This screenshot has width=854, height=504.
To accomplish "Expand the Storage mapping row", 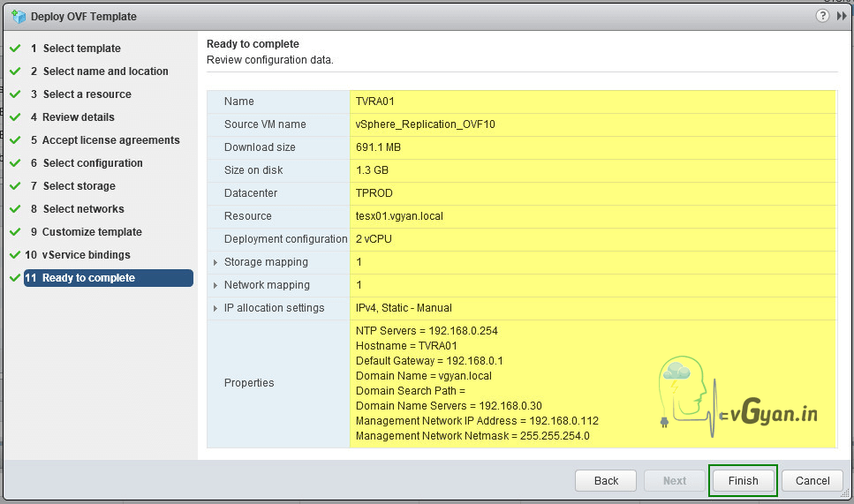I will coord(215,262).
